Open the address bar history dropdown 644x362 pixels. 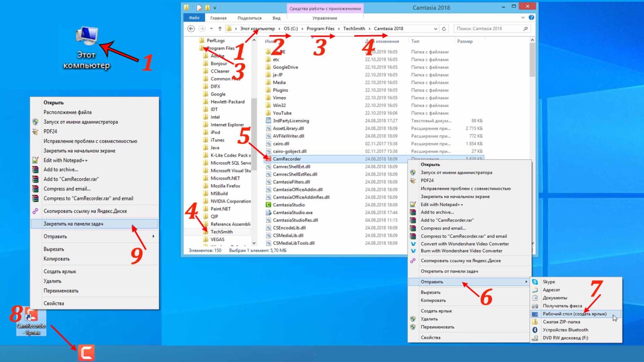pyautogui.click(x=435, y=28)
